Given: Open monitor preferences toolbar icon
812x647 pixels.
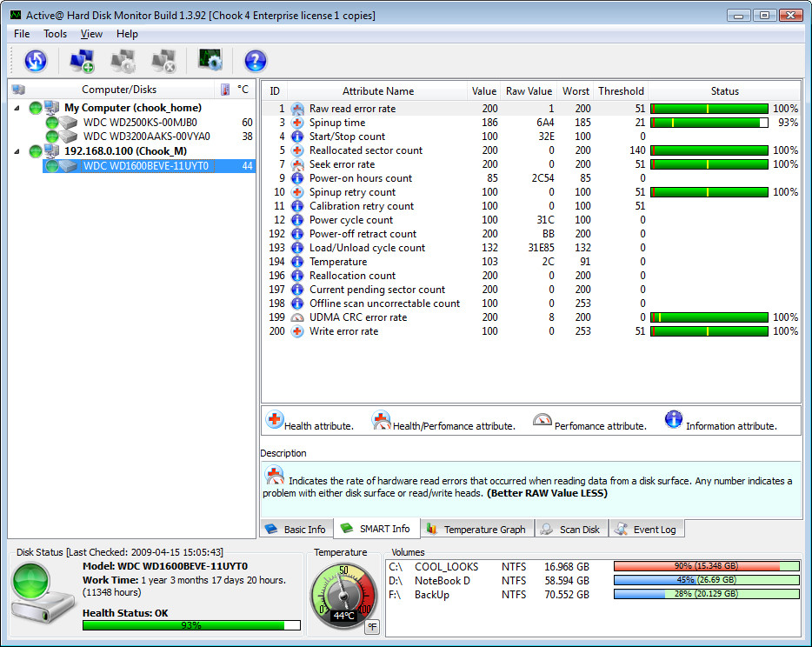Looking at the screenshot, I should 210,60.
